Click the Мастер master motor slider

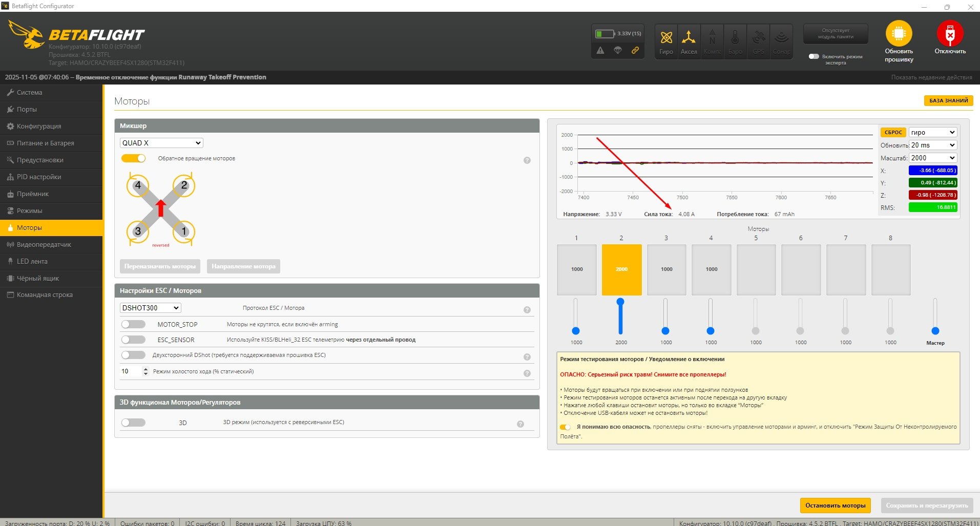coord(935,330)
